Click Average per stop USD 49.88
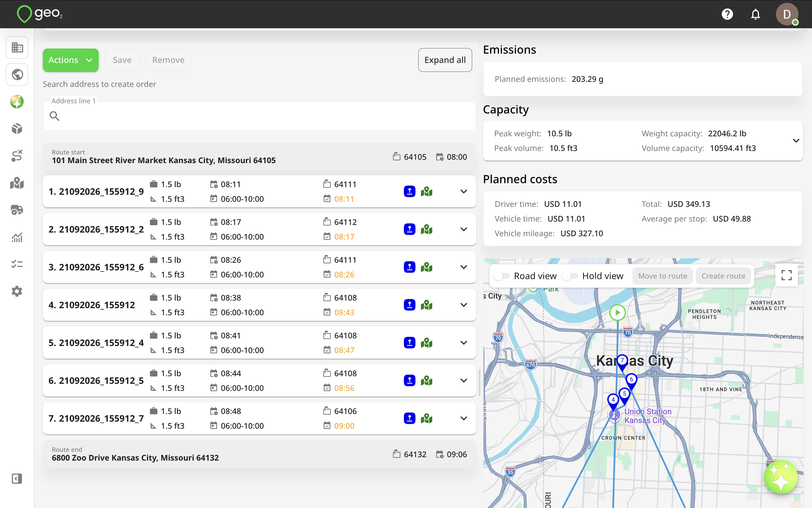 pyautogui.click(x=731, y=219)
